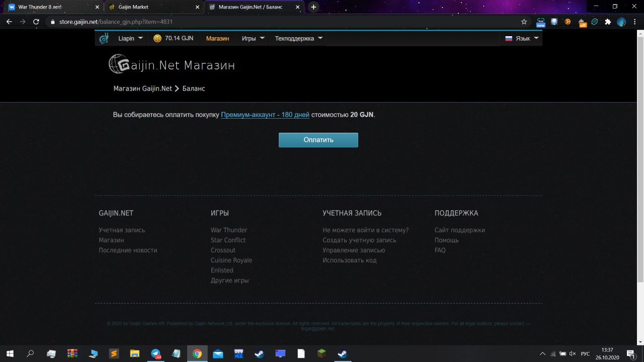This screenshot has width=644, height=362.
Task: Click the extension icon with 'off' badge
Action: [x=582, y=22]
